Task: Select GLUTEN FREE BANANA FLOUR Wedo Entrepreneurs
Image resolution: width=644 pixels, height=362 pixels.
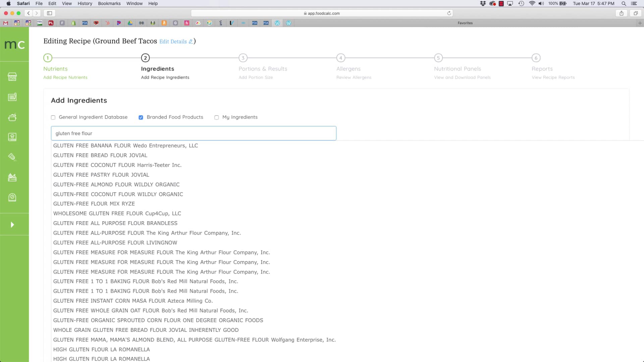Action: pos(125,145)
